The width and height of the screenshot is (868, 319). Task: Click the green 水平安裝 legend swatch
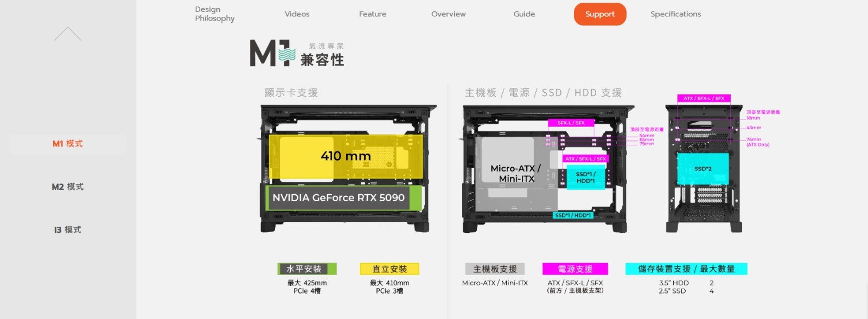click(x=307, y=269)
